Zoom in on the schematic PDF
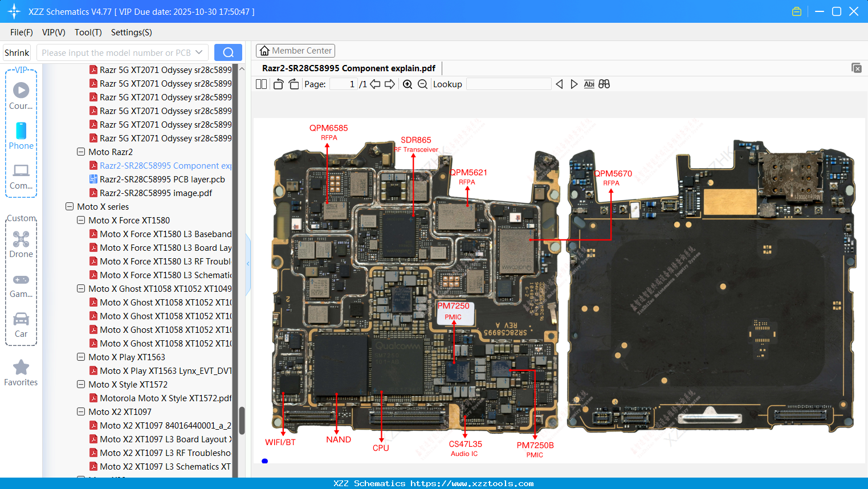The image size is (868, 489). tap(407, 84)
